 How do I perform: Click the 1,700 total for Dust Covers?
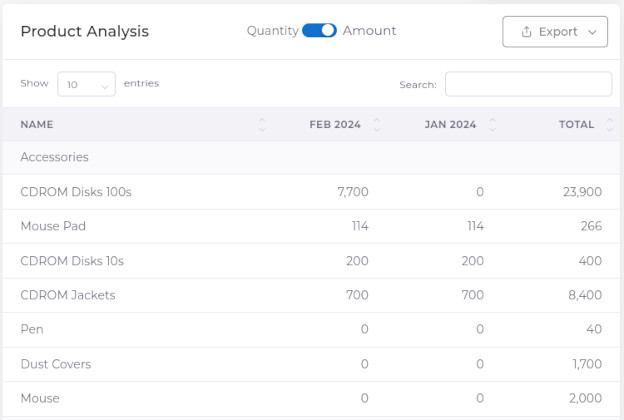(x=587, y=364)
